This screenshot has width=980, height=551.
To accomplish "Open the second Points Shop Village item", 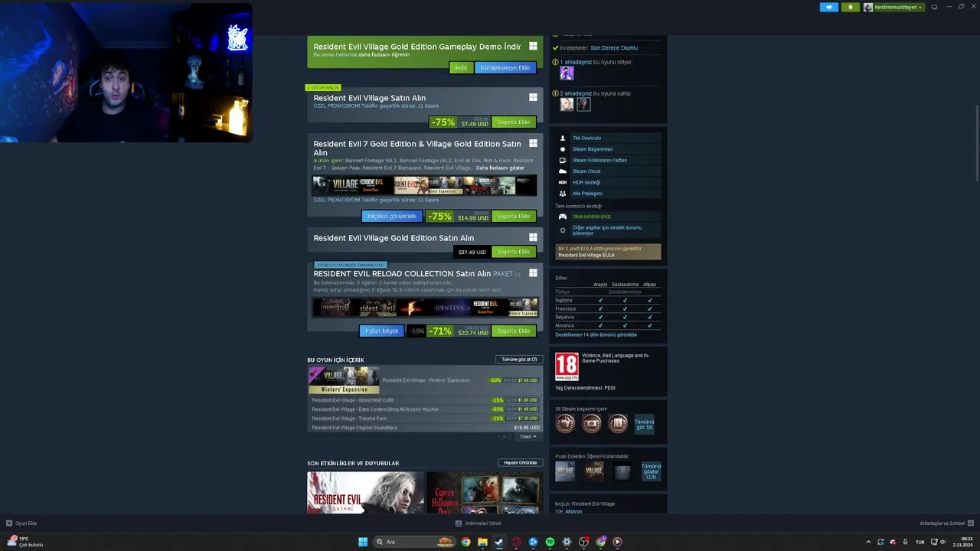I will coord(594,471).
